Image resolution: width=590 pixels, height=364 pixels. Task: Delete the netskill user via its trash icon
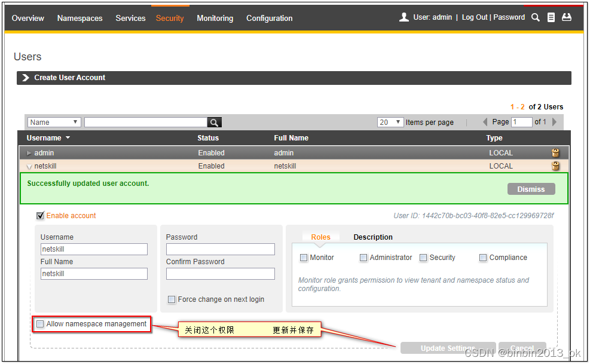click(x=555, y=166)
